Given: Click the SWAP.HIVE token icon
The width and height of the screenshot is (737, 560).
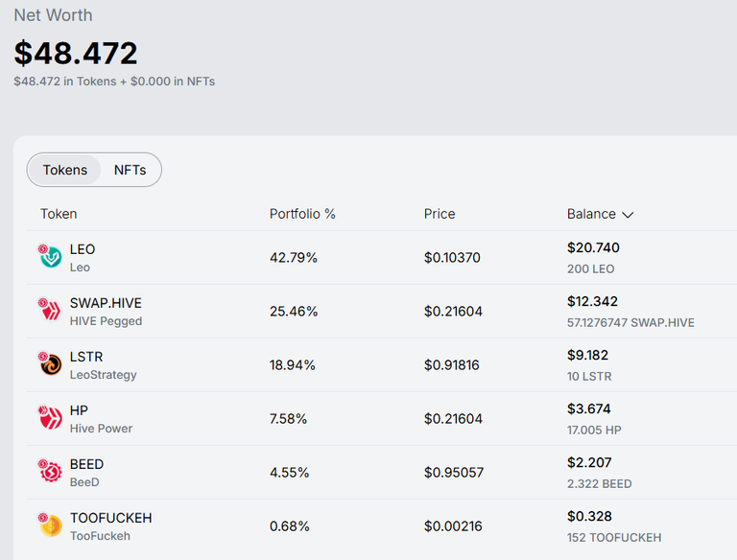Looking at the screenshot, I should point(50,310).
